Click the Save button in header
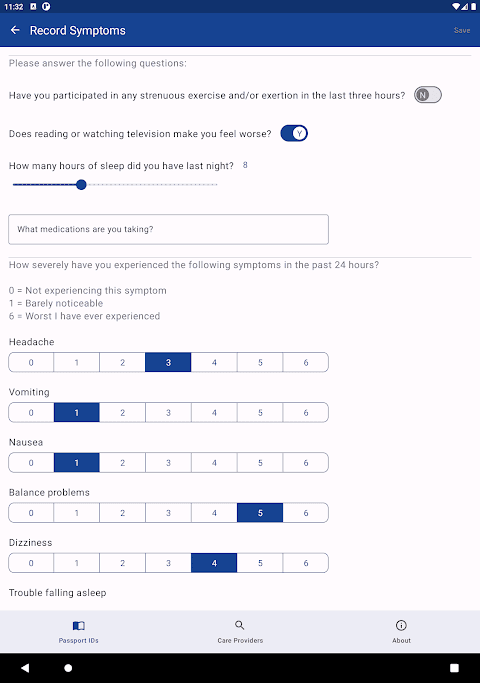The image size is (480, 683). [x=462, y=30]
